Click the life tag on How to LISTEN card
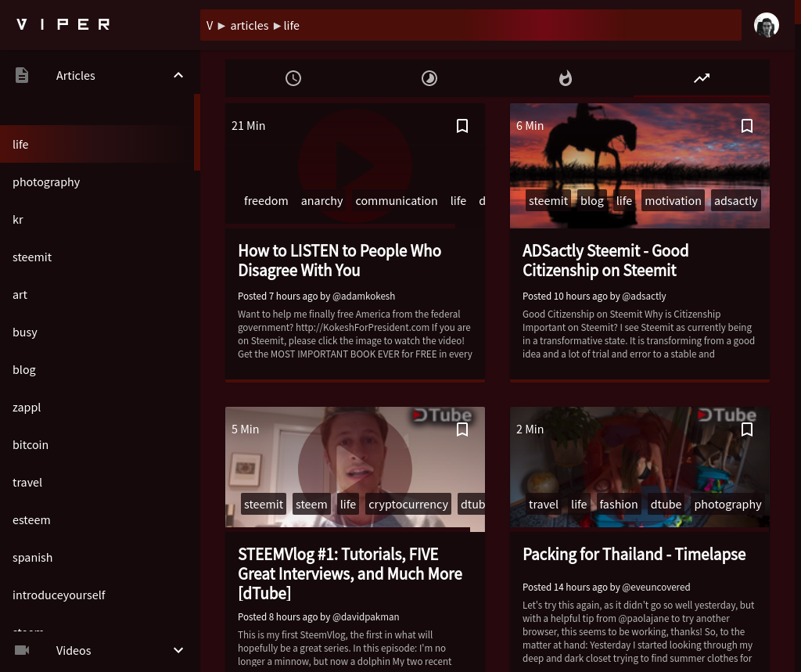The width and height of the screenshot is (801, 672). pos(458,201)
